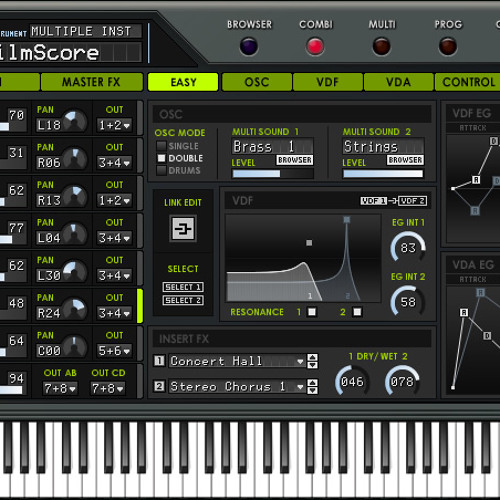The image size is (500, 500).
Task: Toggle Resonance 1 checkbox
Action: tap(312, 312)
